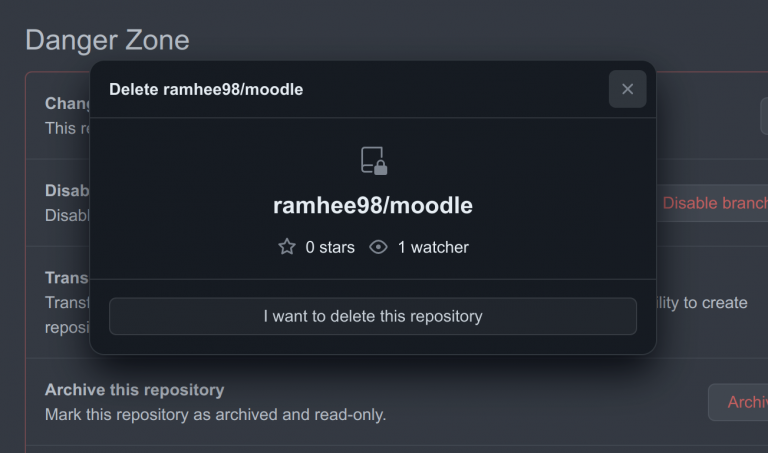This screenshot has width=768, height=453.
Task: Close the delete repository dialog
Action: pyautogui.click(x=627, y=89)
